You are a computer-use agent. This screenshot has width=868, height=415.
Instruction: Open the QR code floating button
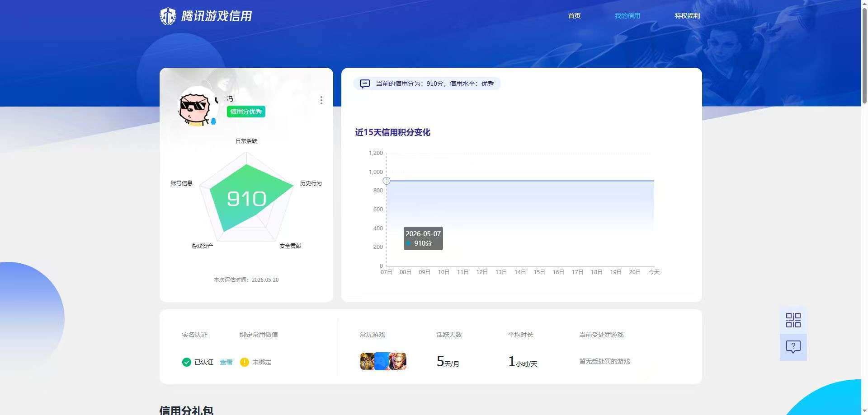point(793,320)
